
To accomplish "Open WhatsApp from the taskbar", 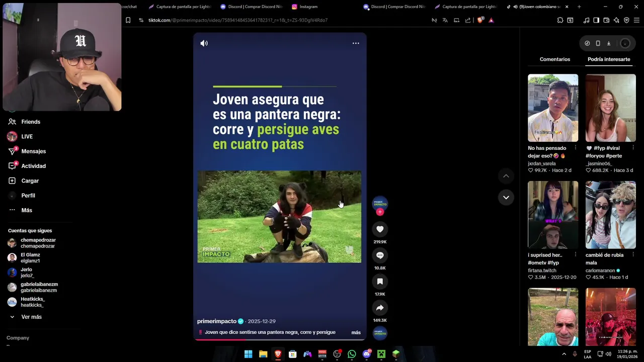I will (x=352, y=354).
